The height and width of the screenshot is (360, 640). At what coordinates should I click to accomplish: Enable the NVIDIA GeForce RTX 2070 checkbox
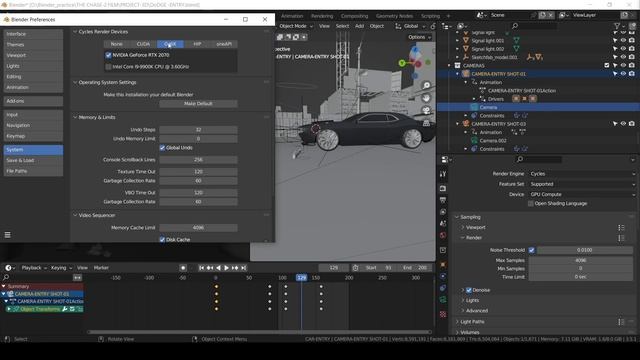tap(108, 55)
